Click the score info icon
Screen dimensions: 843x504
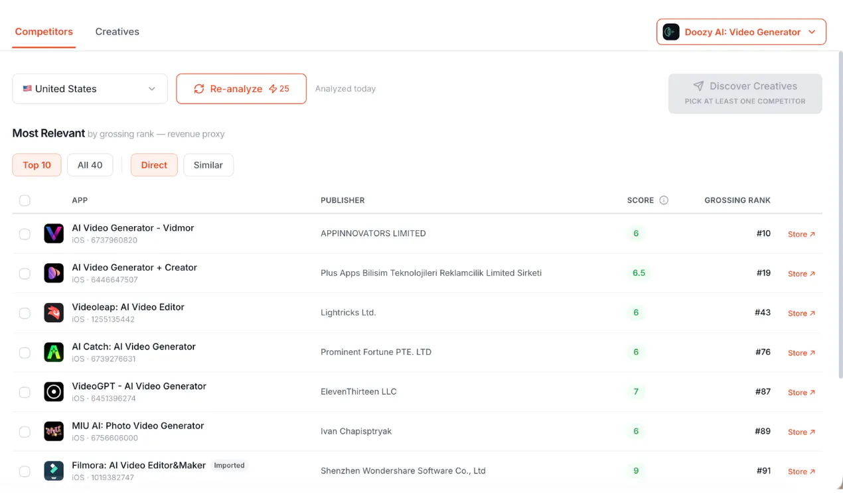[x=664, y=200]
